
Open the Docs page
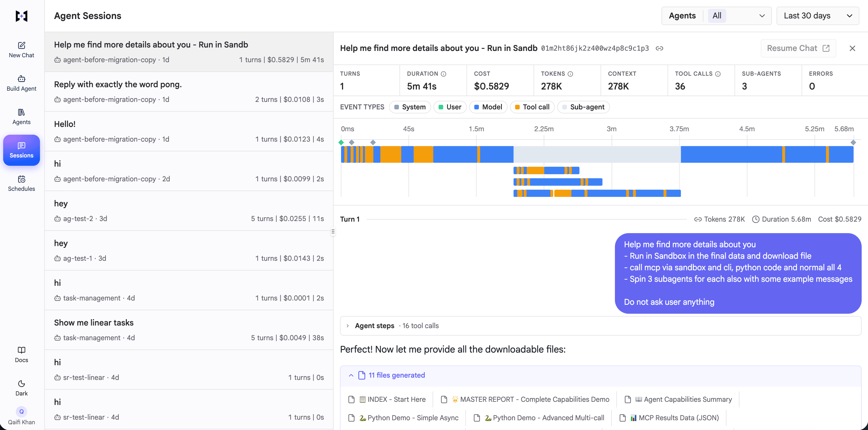[22, 355]
